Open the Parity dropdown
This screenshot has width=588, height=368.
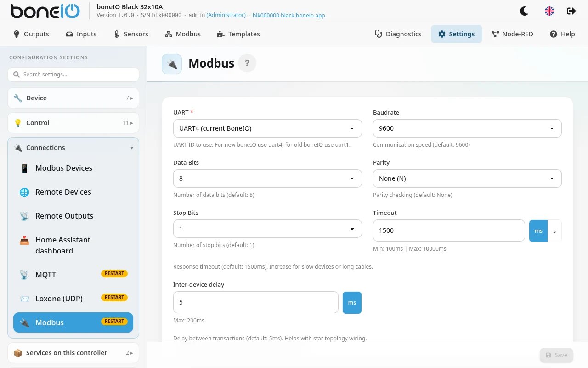[467, 178]
